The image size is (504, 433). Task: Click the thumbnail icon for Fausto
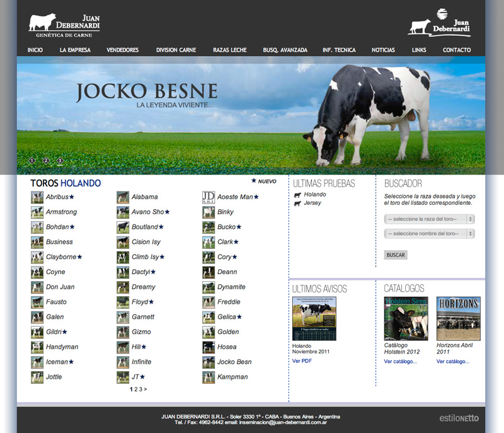point(37,302)
